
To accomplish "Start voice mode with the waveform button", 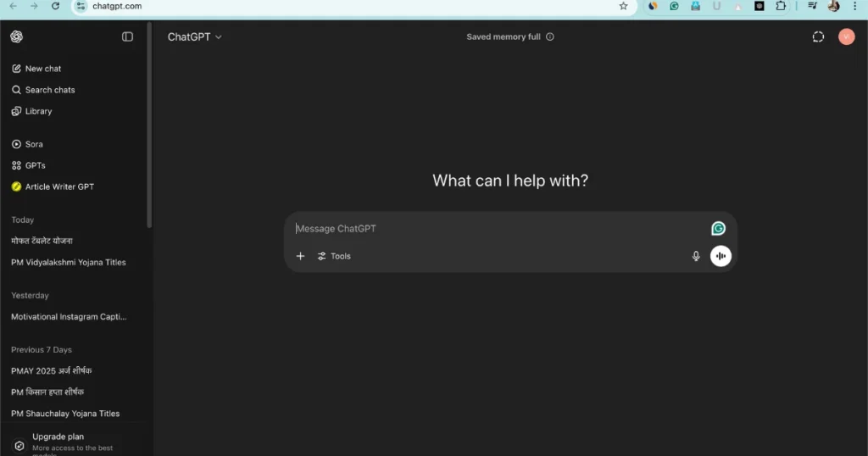I will tap(721, 256).
